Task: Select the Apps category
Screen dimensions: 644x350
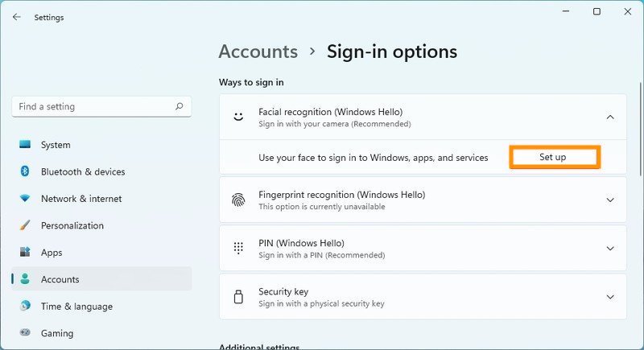Action: point(101,253)
